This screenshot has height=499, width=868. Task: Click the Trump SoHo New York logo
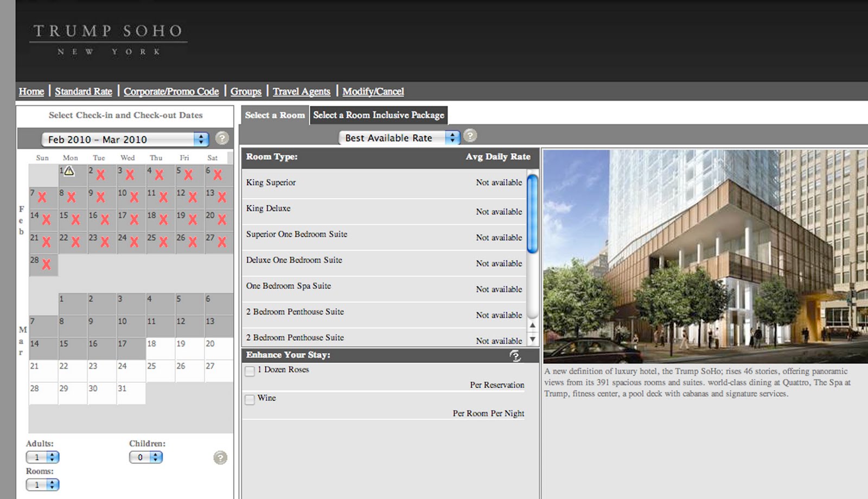pos(108,40)
